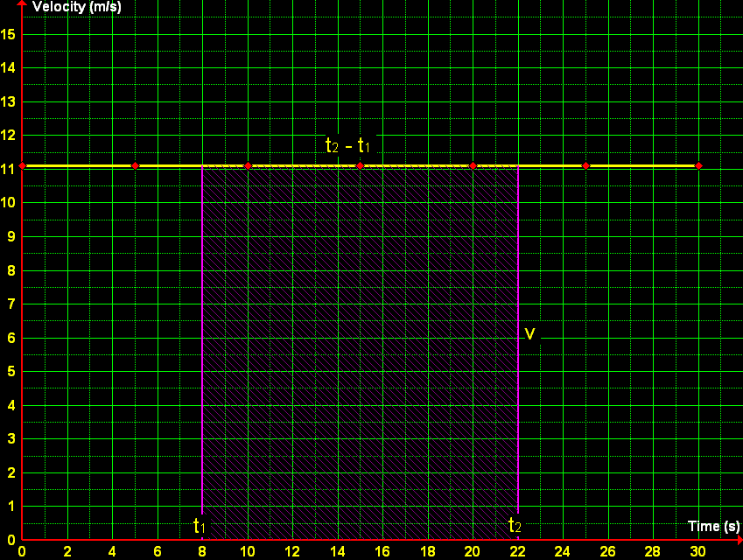Click the red arrow tip of the time axis
Screen dimensions: 743x560
[738, 540]
